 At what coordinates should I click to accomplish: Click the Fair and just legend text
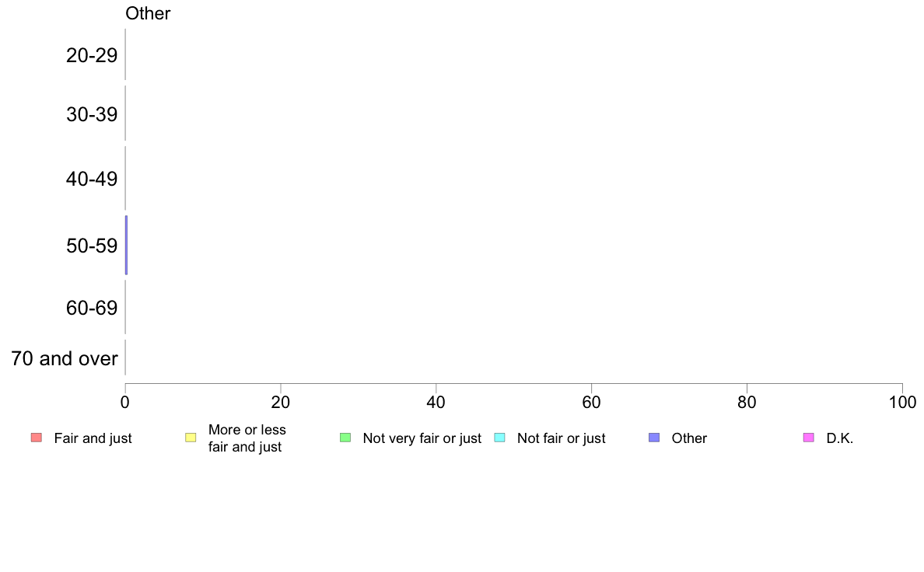pos(93,438)
